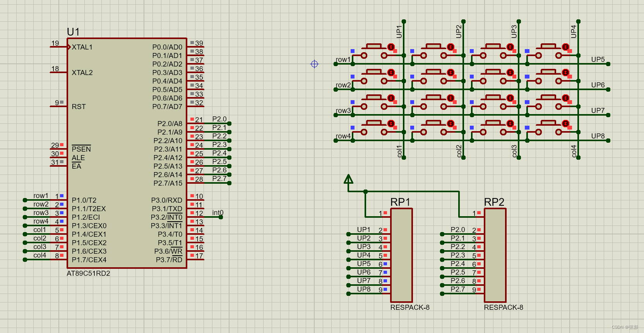This screenshot has height=333, width=644.
Task: Click the P3.0/RXD pin name
Action: [x=166, y=200]
